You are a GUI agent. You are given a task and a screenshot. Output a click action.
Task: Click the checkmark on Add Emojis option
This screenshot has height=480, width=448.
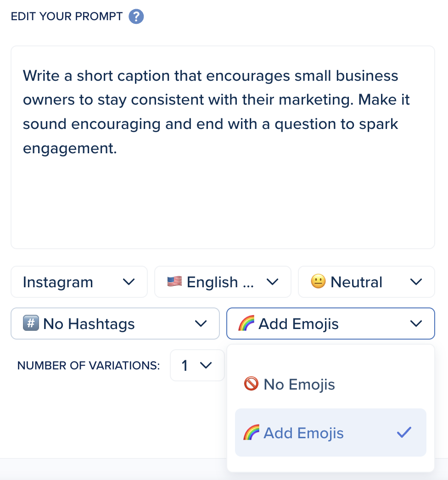[404, 432]
